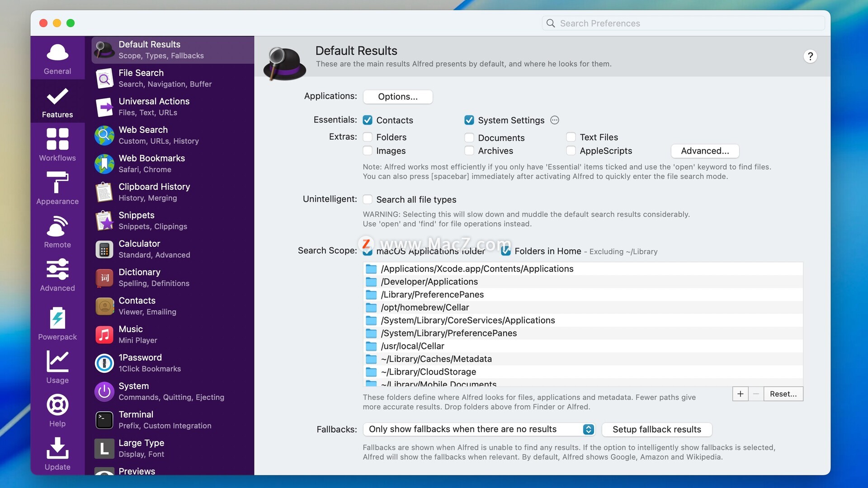
Task: Click the help question mark button
Action: click(810, 56)
